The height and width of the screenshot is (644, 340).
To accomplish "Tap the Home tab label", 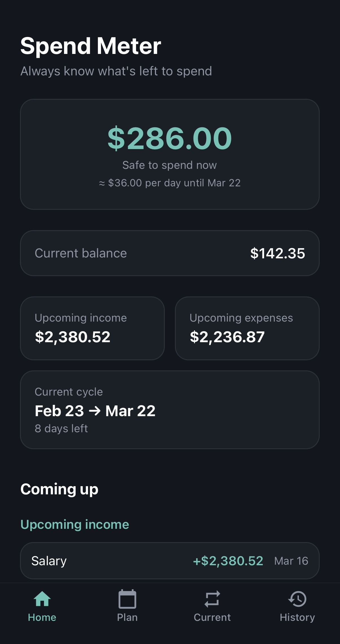I will [x=42, y=617].
